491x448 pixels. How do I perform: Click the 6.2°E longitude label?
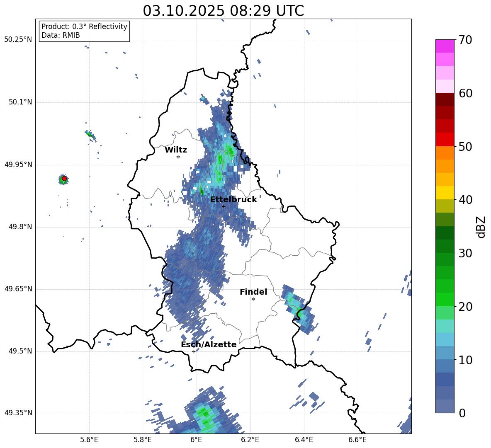coord(250,440)
